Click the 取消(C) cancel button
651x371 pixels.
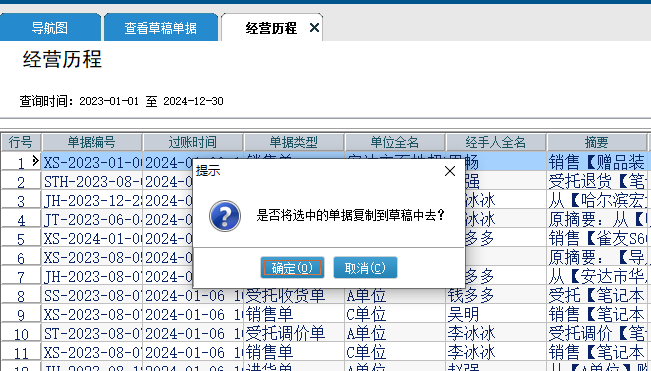tap(365, 268)
